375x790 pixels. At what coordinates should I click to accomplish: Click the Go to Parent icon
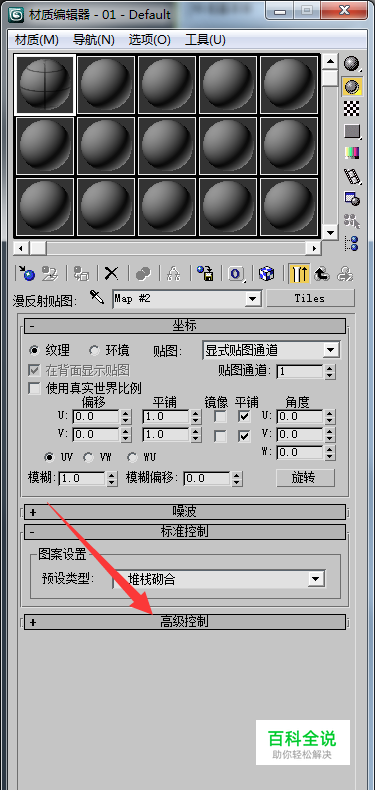(322, 274)
